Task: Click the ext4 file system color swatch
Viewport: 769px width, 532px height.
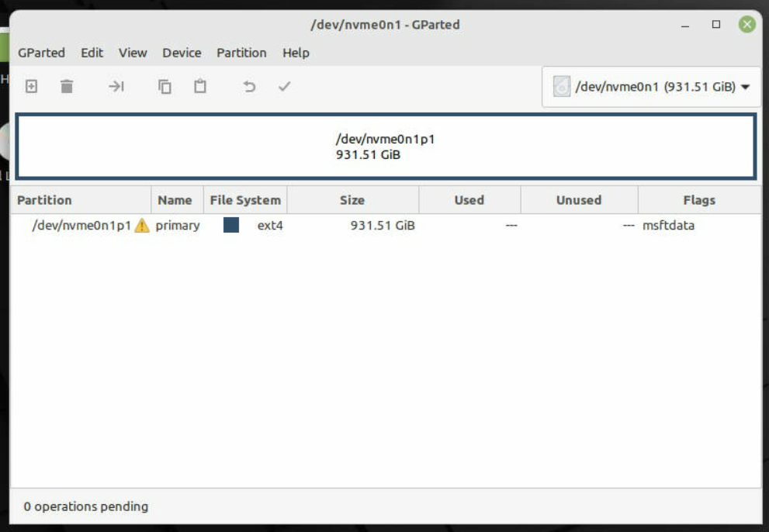Action: pos(231,225)
